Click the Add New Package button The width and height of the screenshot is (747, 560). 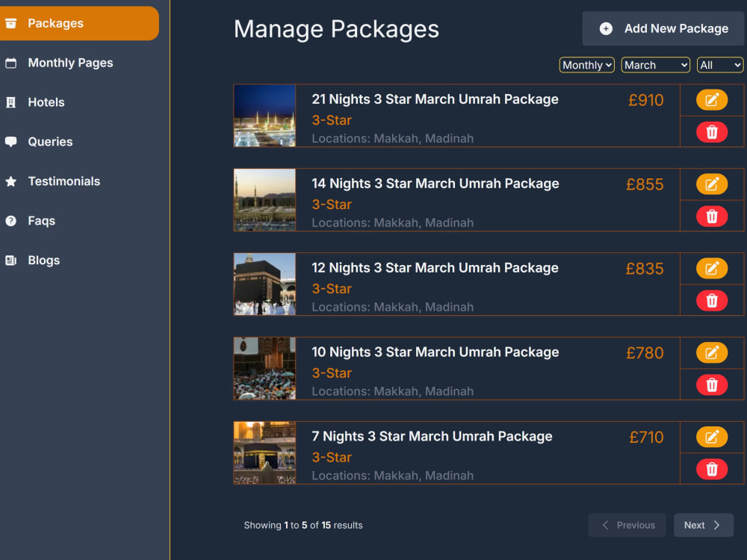(663, 28)
